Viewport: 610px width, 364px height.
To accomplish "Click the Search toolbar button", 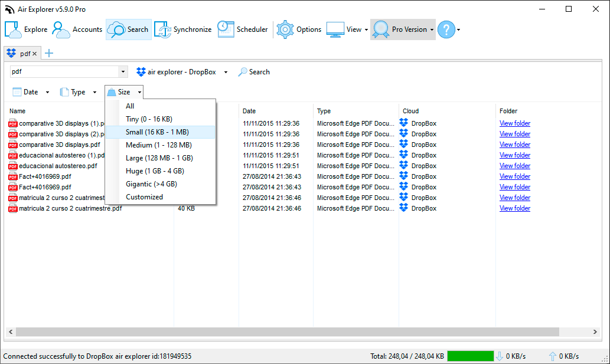I will 128,29.
